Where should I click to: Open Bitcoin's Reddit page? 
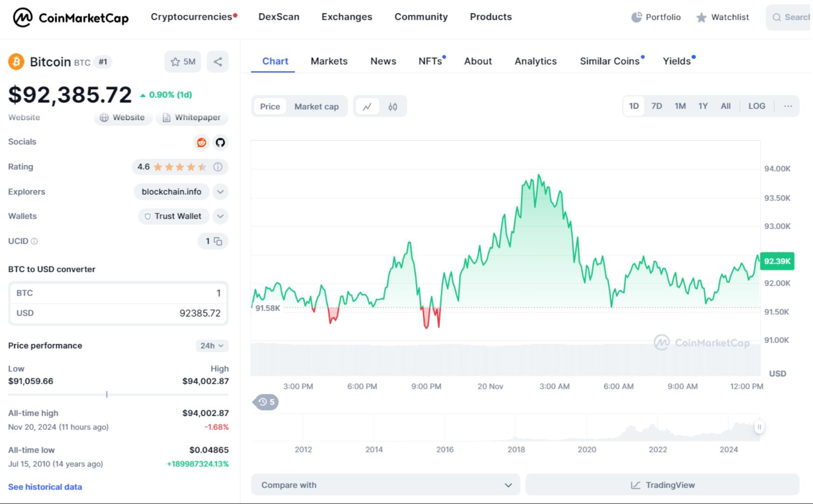click(201, 143)
